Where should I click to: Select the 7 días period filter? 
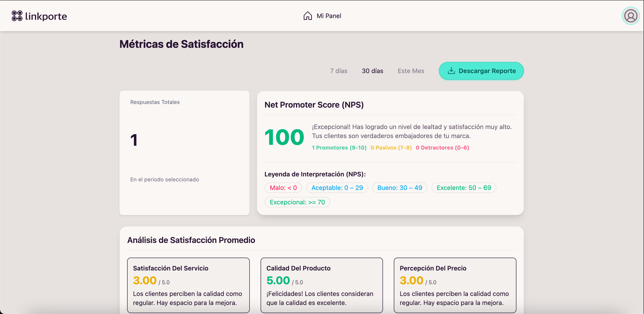[x=339, y=71]
